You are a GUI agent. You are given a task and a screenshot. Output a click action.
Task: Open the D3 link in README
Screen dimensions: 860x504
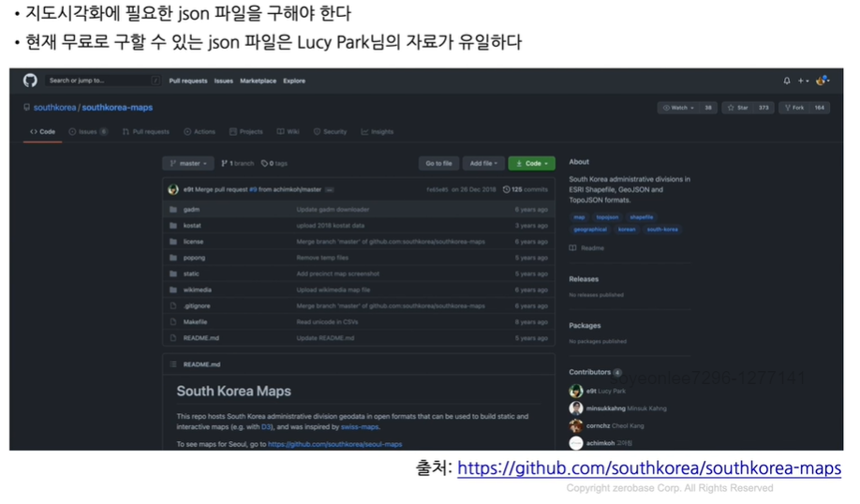(267, 426)
